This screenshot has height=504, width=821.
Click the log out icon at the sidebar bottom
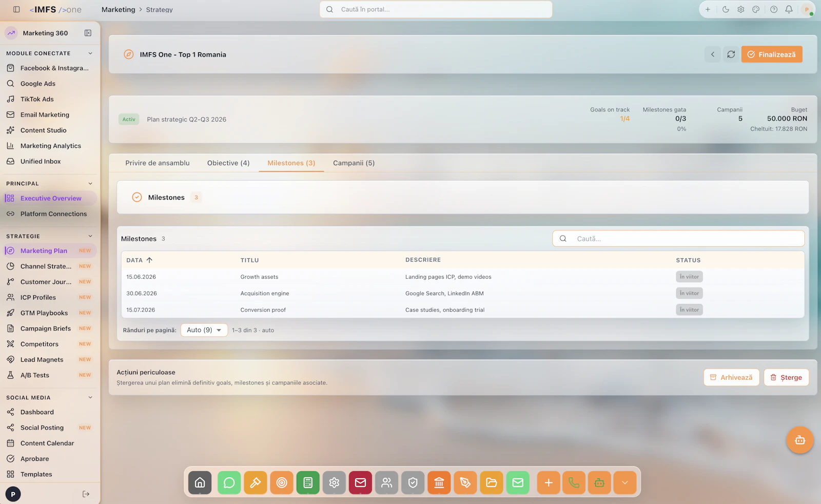pyautogui.click(x=86, y=494)
